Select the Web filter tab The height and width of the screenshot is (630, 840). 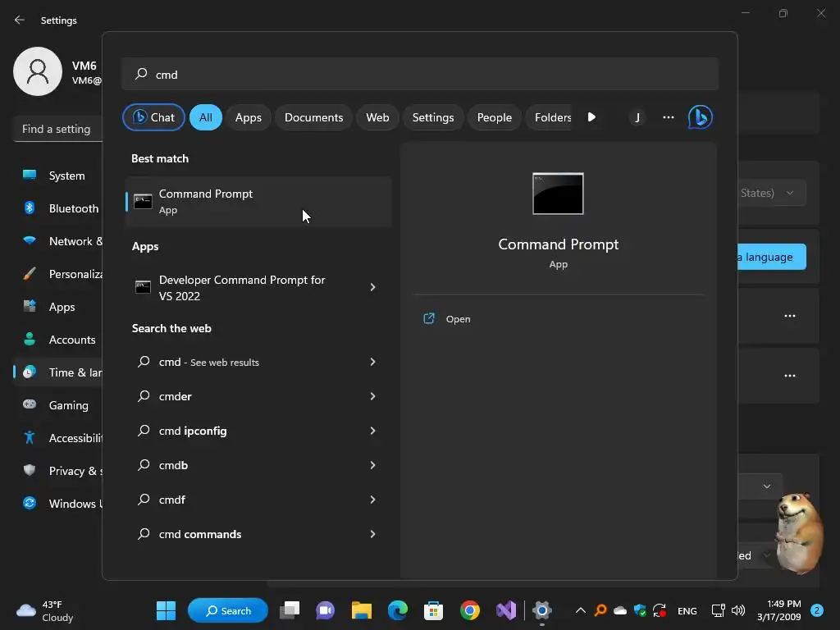(x=377, y=117)
